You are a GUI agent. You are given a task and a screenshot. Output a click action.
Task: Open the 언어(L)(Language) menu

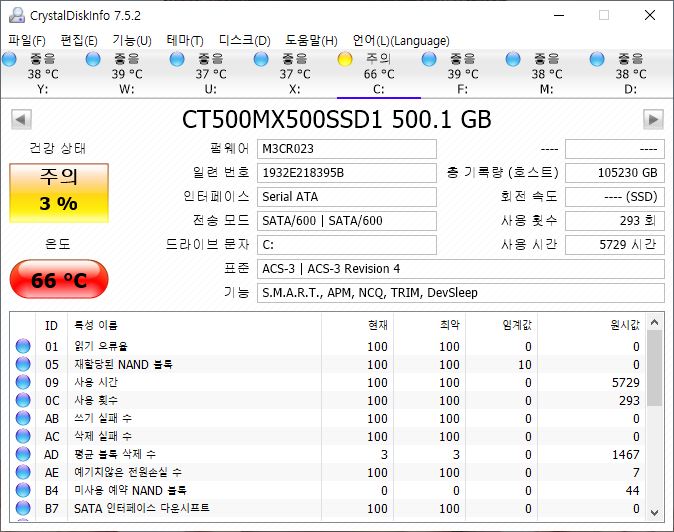(401, 41)
